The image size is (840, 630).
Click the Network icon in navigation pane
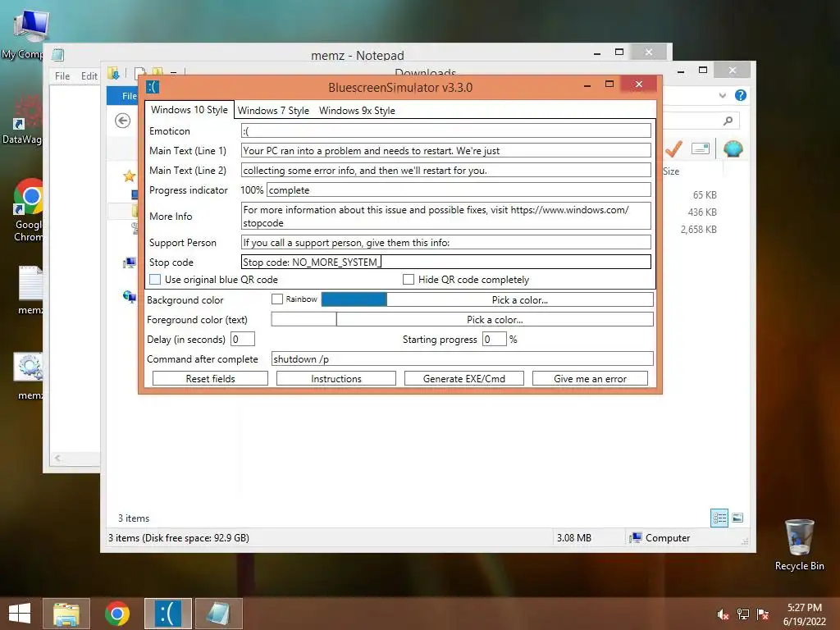129,296
